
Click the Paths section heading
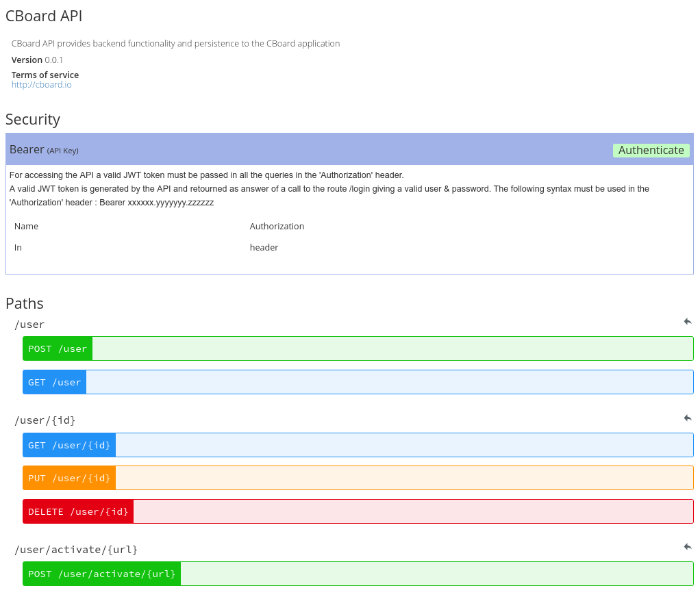(x=25, y=303)
